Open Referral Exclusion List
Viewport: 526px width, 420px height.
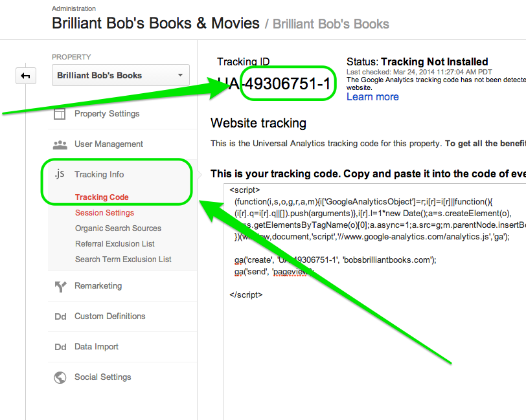click(115, 244)
